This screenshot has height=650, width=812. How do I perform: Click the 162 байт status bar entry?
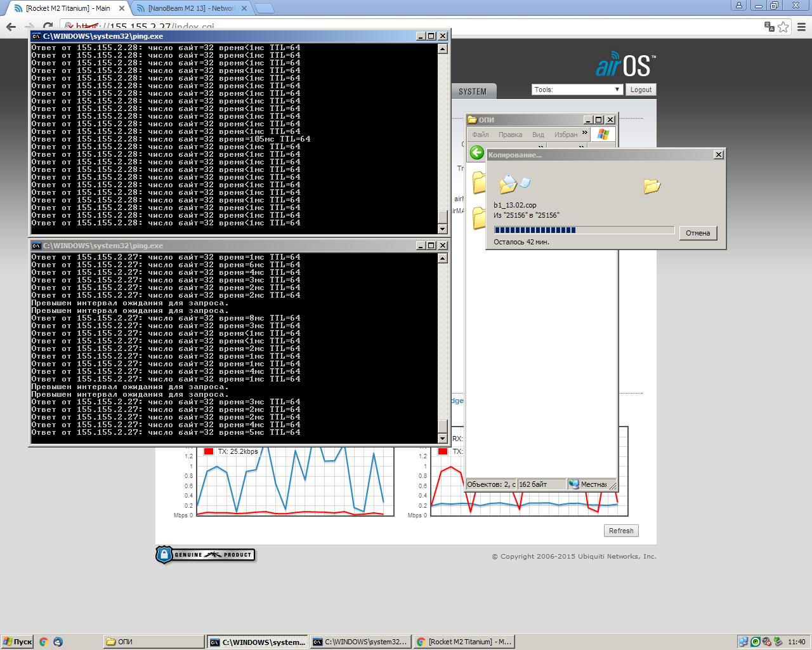tap(541, 484)
